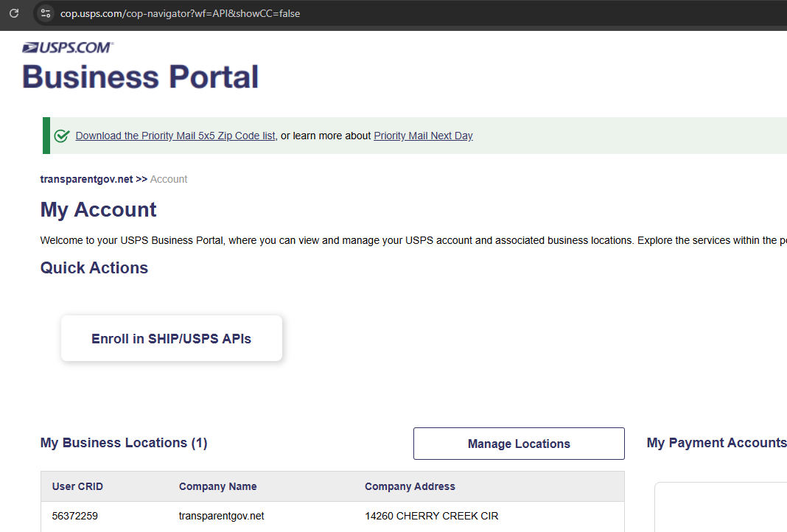Sort by the Company Name column header
This screenshot has width=787, height=532.
click(x=217, y=486)
